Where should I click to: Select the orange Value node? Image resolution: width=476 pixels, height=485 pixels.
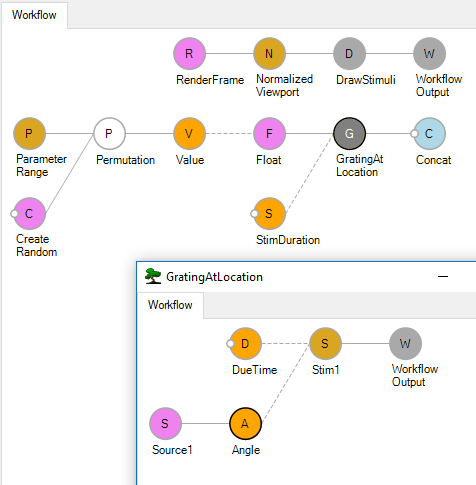189,134
